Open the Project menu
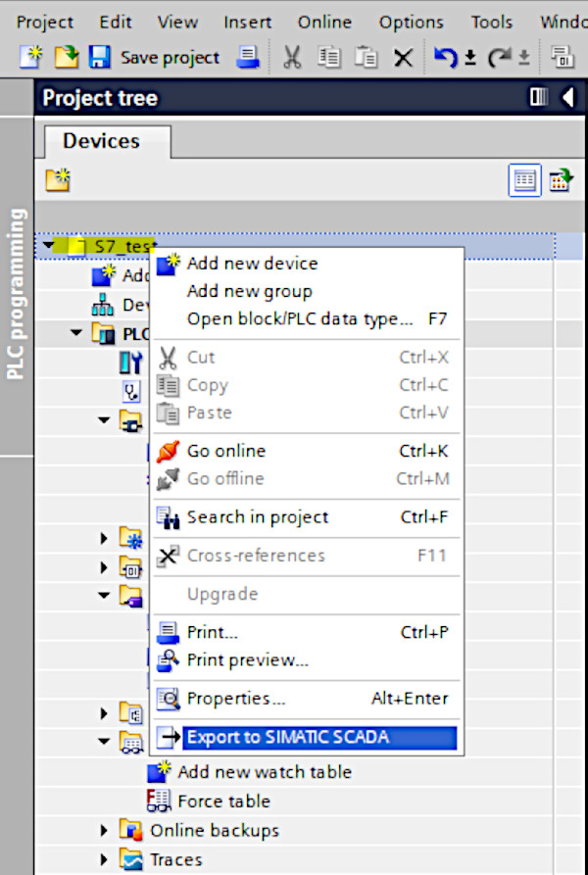The width and height of the screenshot is (588, 875). coord(45,22)
